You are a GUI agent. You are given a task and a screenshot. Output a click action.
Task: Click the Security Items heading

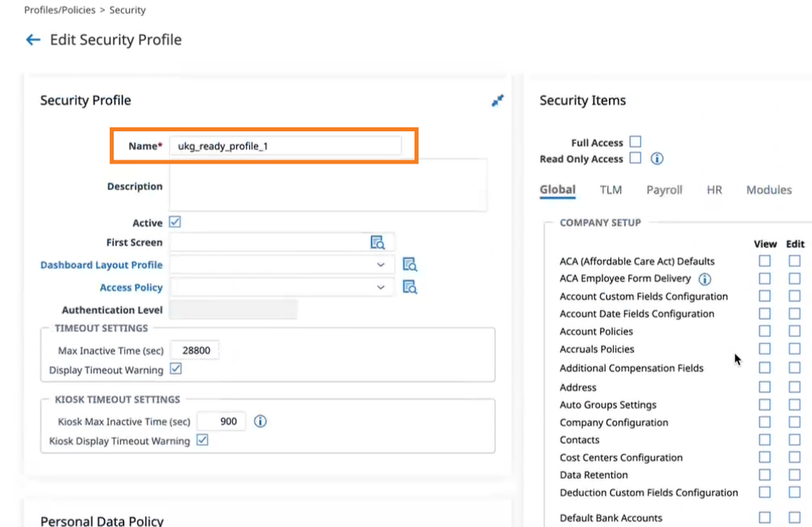click(582, 101)
